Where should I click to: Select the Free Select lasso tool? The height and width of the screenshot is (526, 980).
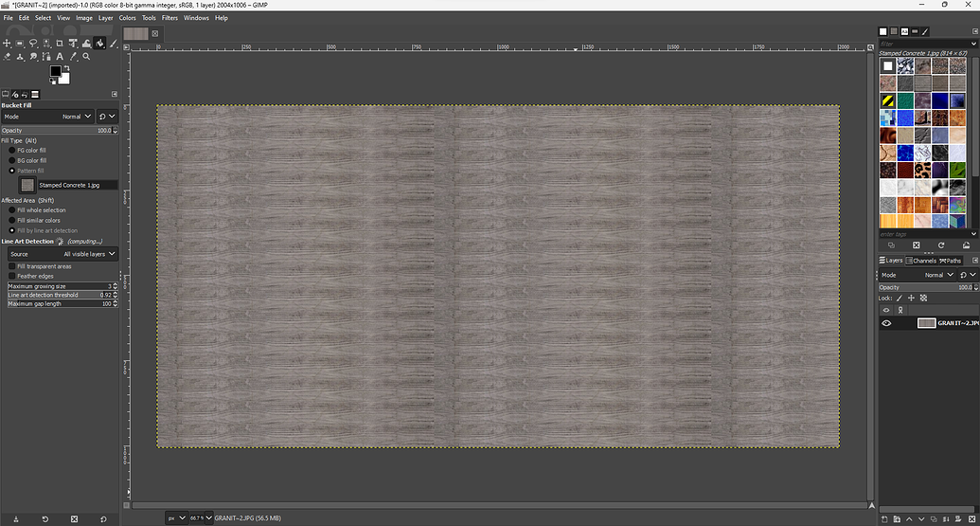pos(33,44)
